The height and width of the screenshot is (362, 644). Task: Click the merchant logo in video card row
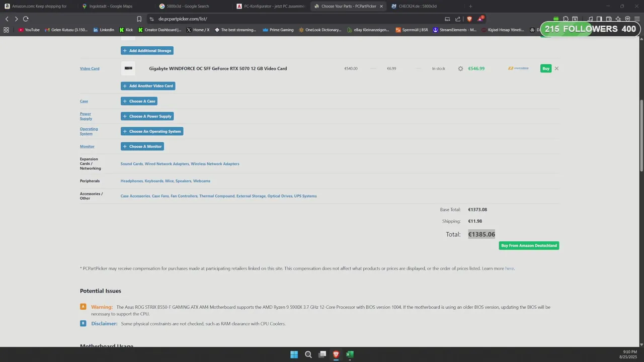(518, 68)
